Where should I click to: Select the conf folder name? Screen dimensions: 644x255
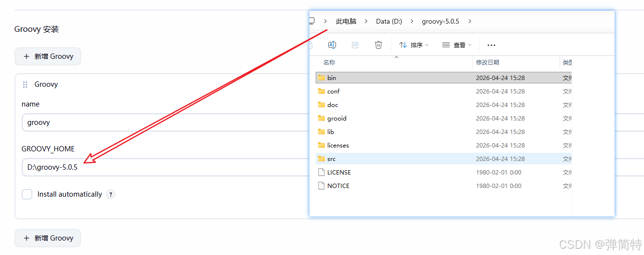pyautogui.click(x=334, y=91)
